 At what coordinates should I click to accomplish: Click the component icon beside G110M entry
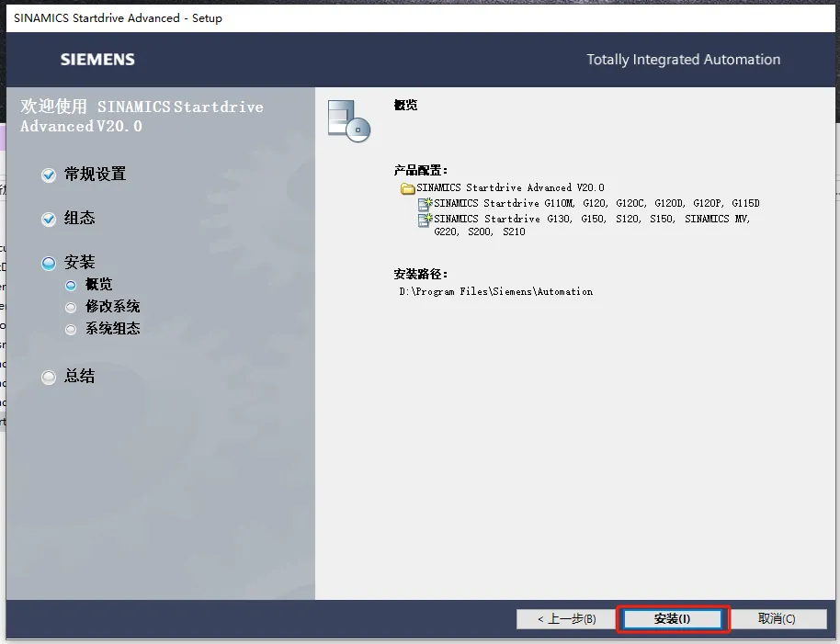tap(425, 204)
